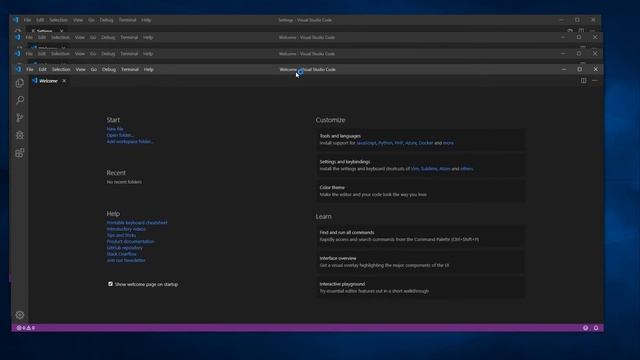Open the Debug menu in front window
The image size is (640, 360).
[x=109, y=69]
